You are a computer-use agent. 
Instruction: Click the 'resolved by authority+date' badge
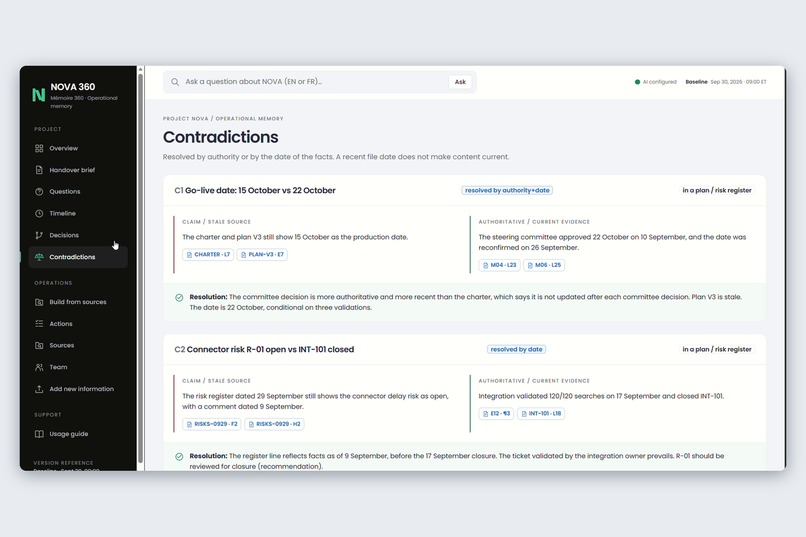(x=507, y=191)
